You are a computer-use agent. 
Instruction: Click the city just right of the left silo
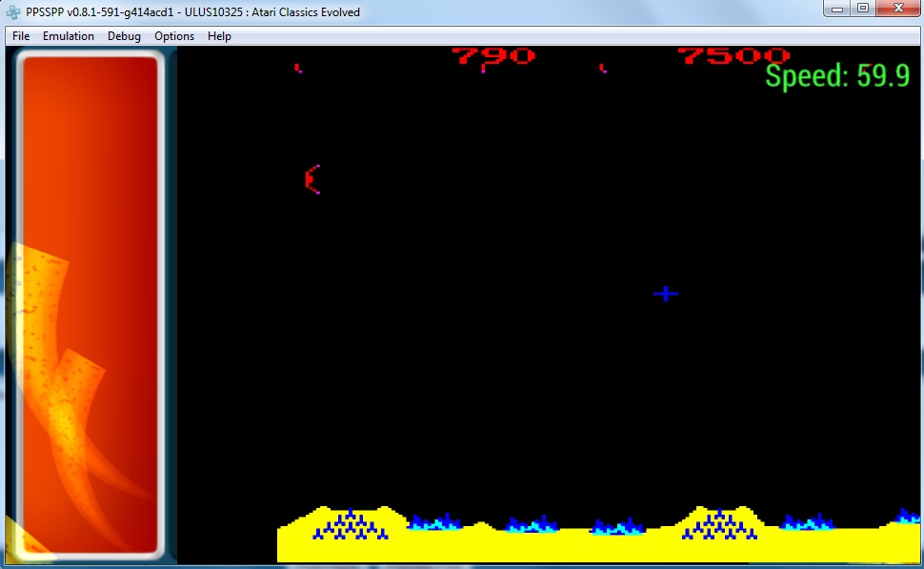434,522
